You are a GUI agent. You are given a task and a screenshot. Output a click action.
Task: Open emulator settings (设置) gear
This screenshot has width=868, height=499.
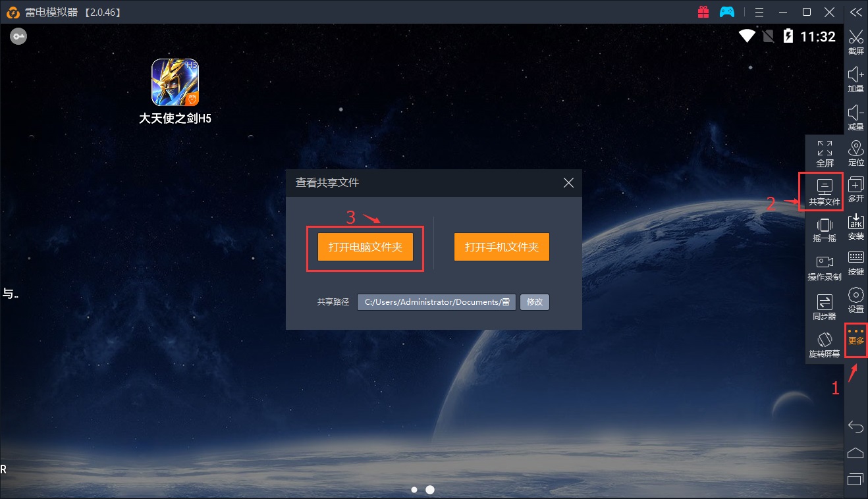(855, 300)
